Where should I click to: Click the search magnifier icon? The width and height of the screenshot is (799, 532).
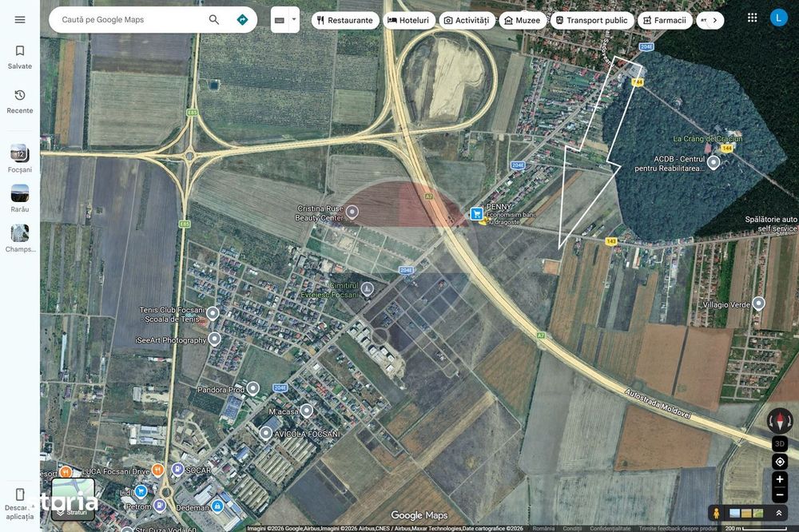click(x=214, y=20)
